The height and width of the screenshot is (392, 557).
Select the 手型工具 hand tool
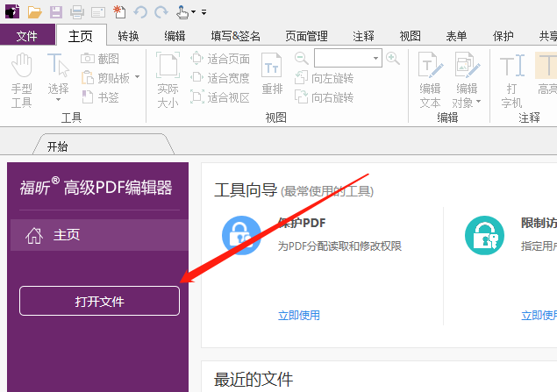tap(22, 81)
